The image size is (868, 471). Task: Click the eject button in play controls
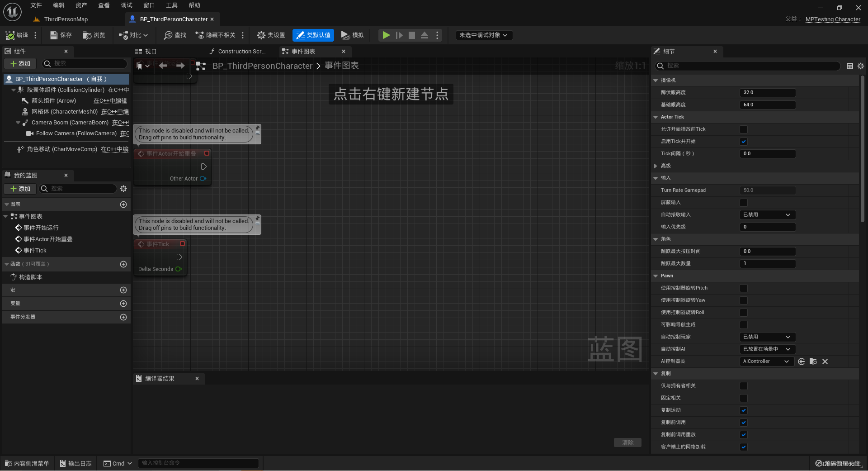point(425,35)
